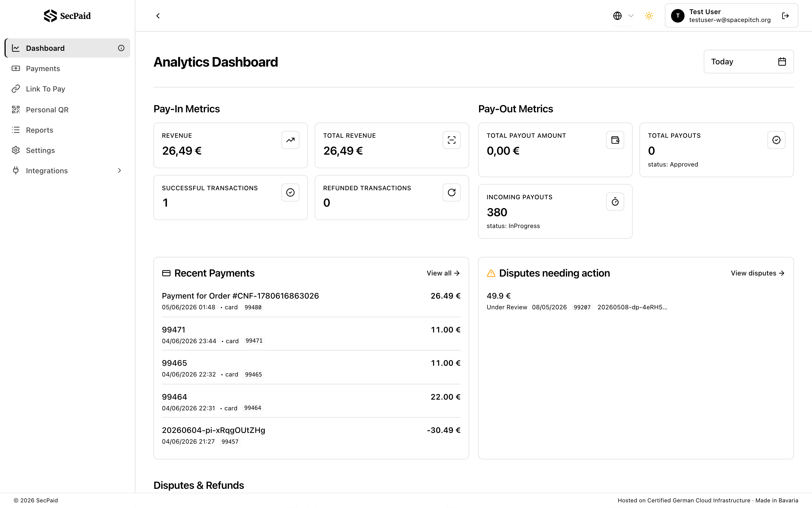The image size is (812, 508).
Task: Open payment row titled 99465
Action: tap(311, 368)
